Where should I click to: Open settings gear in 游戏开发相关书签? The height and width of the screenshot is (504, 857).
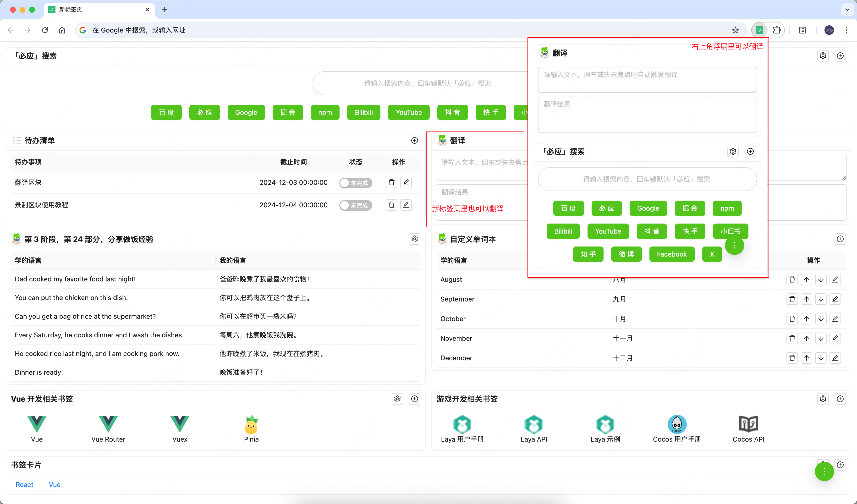[x=823, y=399]
